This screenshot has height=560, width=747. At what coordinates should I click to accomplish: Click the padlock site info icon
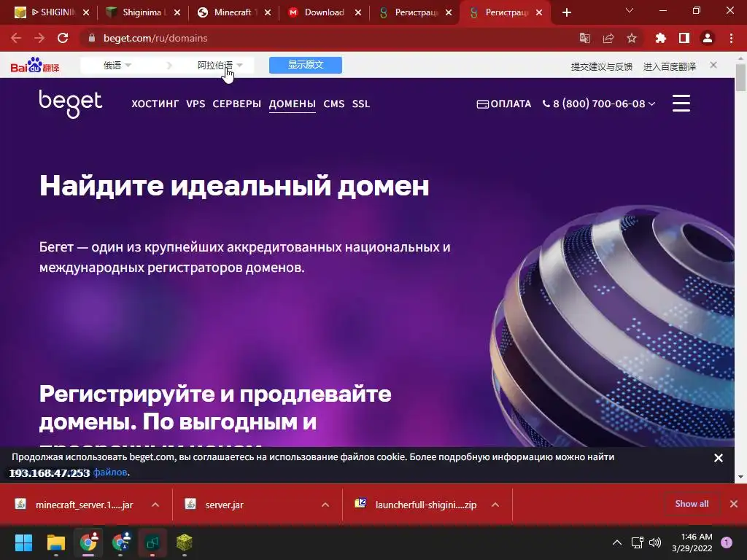92,38
